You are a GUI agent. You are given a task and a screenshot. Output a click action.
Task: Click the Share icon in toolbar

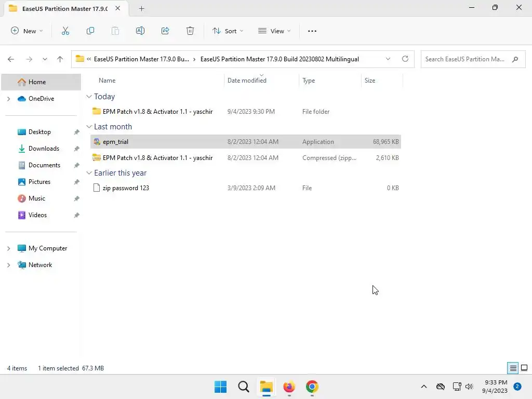pos(165,31)
